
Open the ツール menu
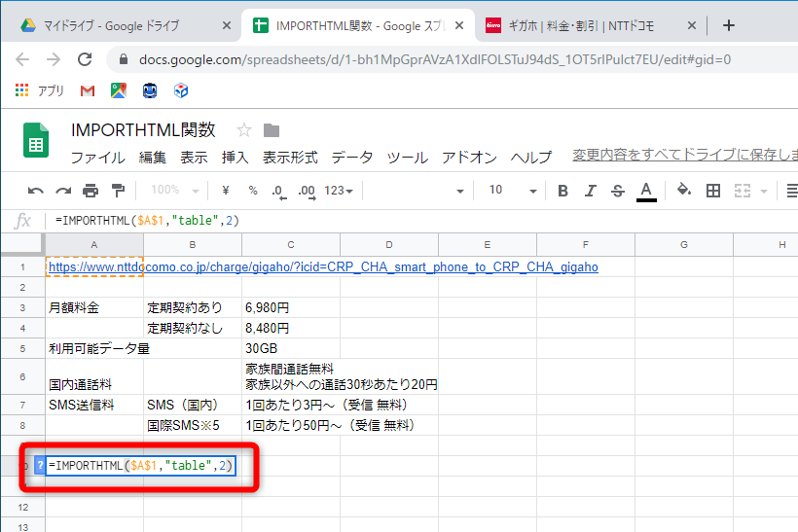[x=407, y=158]
